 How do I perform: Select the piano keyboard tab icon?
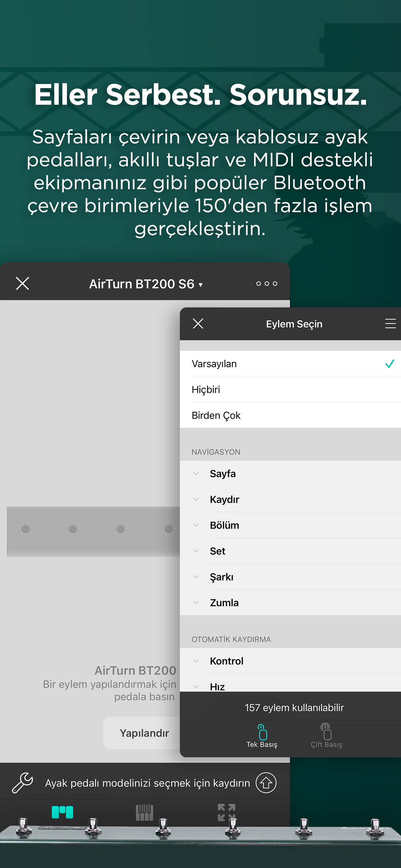coord(144,812)
